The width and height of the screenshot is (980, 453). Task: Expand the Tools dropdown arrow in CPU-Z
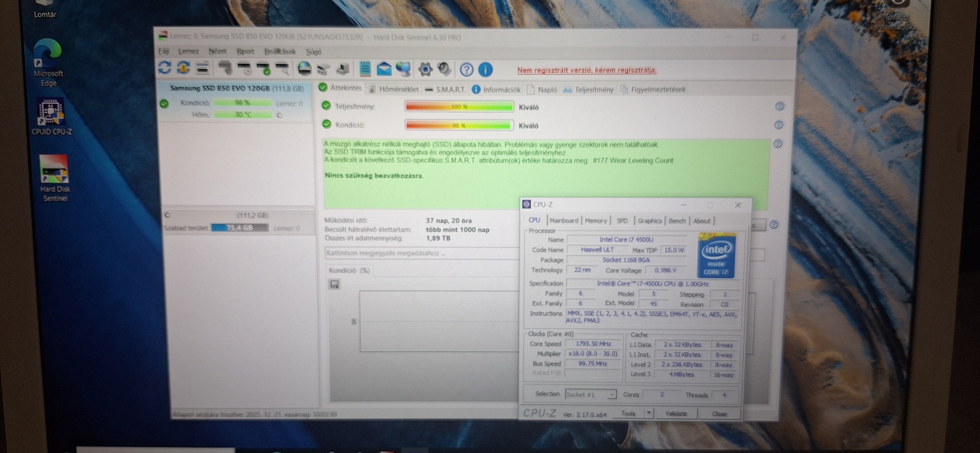(x=648, y=413)
